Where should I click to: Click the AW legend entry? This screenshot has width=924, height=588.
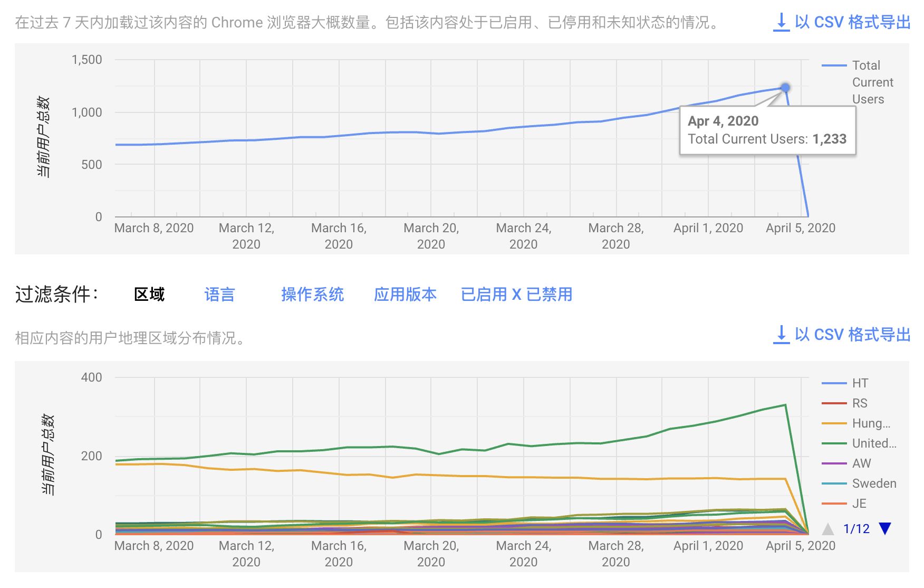[861, 463]
